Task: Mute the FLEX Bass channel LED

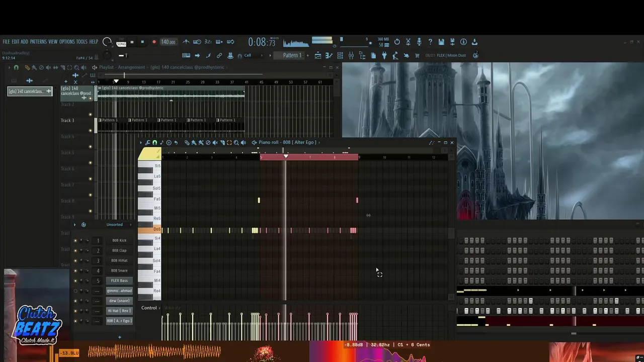Action: (x=75, y=281)
